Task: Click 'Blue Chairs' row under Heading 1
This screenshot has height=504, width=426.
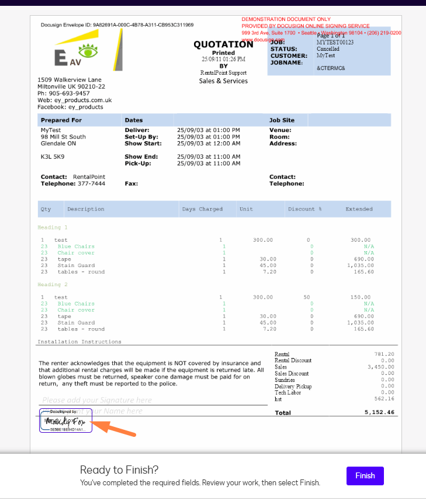Action: pyautogui.click(x=76, y=246)
